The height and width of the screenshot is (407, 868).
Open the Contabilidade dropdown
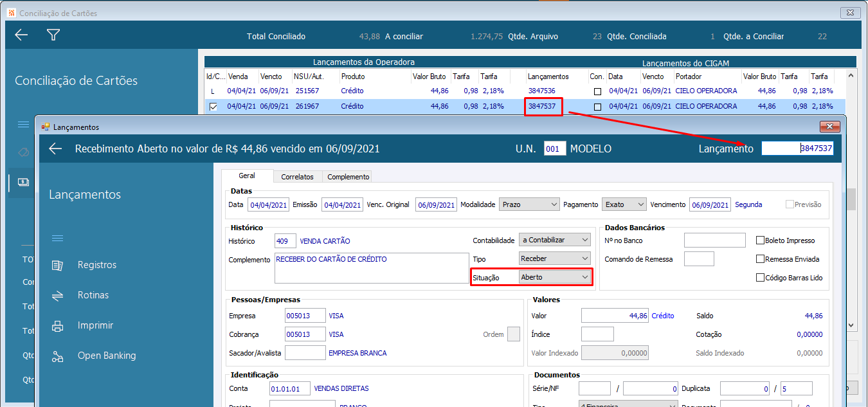[x=555, y=240]
